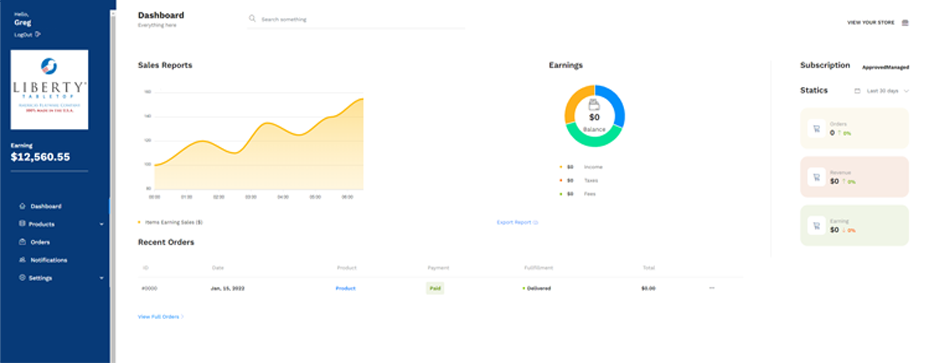The width and height of the screenshot is (929, 363).
Task: Click the Paid status badge
Action: point(435,288)
